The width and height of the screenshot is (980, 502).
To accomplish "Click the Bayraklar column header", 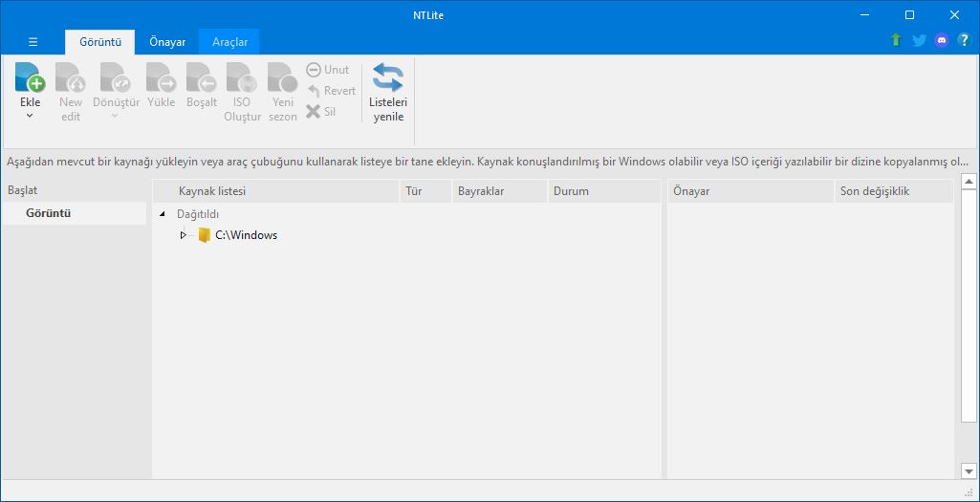I will click(499, 191).
